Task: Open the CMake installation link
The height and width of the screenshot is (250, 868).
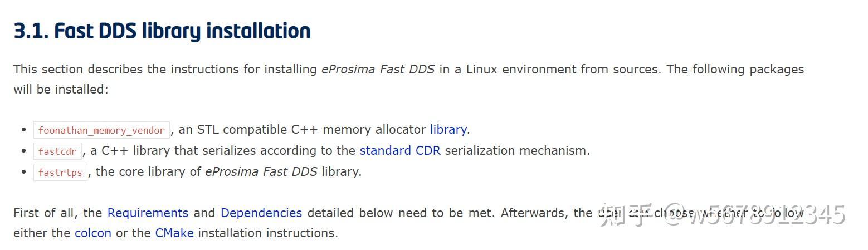Action: 174,233
